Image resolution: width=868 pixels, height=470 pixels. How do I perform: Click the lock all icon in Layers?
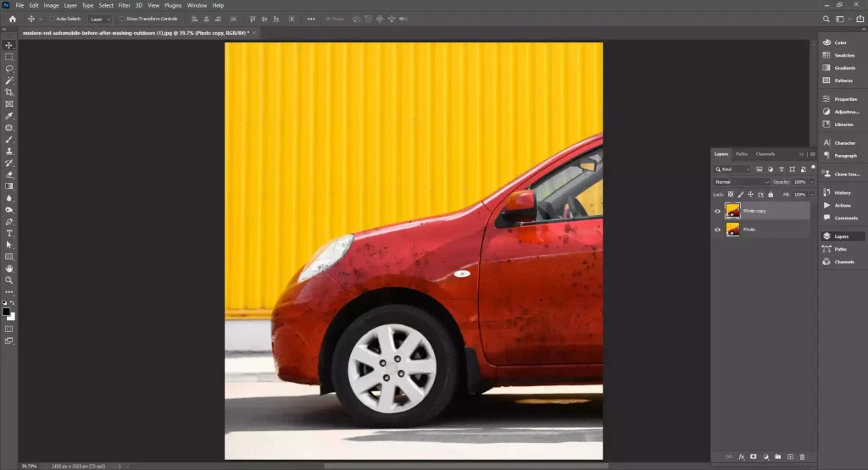771,195
